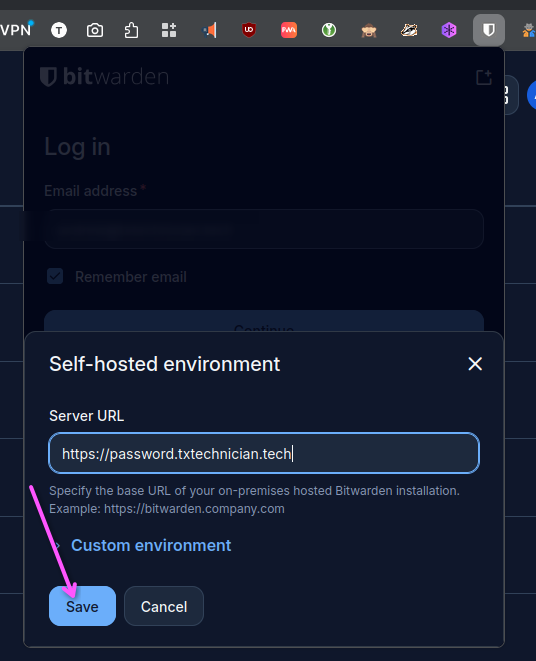Click the VPN indicator in the toolbar
The width and height of the screenshot is (536, 661).
coord(16,30)
